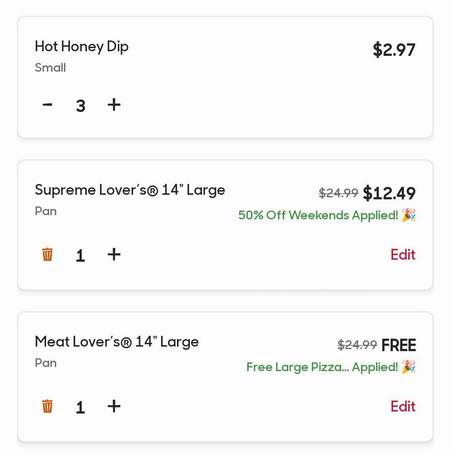Edit the Supreme Lover's 14" Large pizza

pos(403,254)
